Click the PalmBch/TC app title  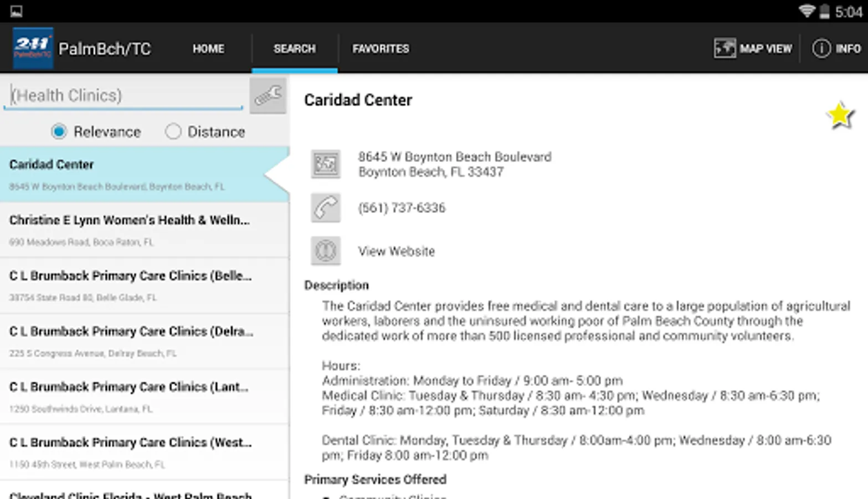tap(105, 49)
